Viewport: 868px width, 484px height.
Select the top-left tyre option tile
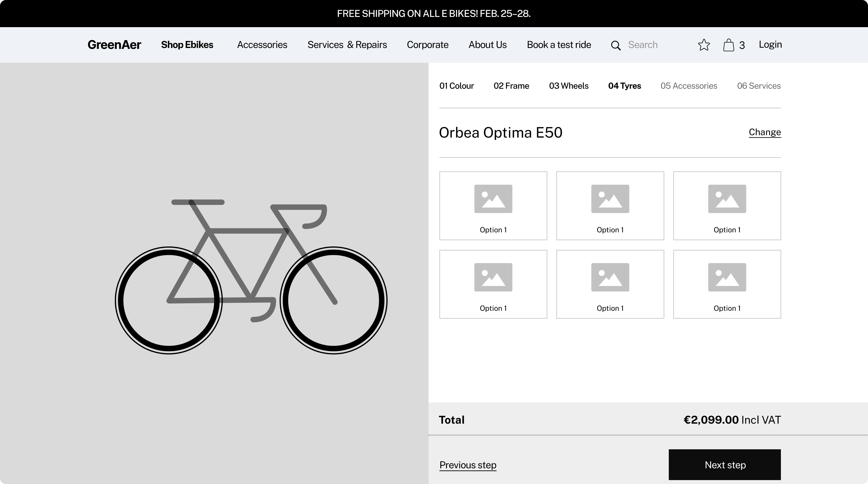(x=493, y=206)
